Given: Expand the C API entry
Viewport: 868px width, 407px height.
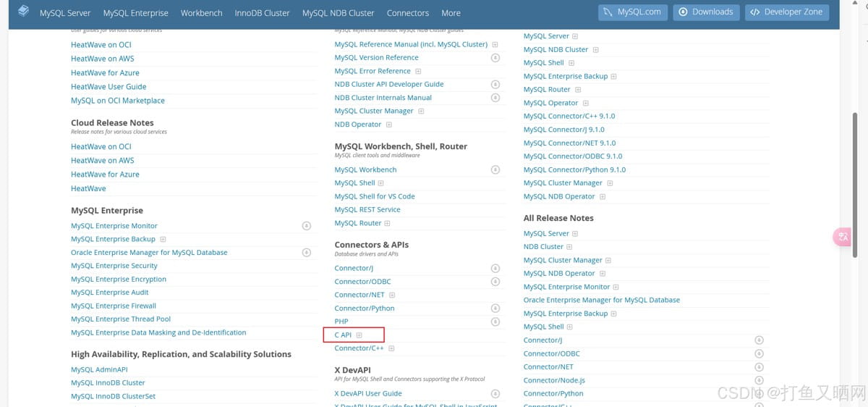Looking at the screenshot, I should click(359, 335).
